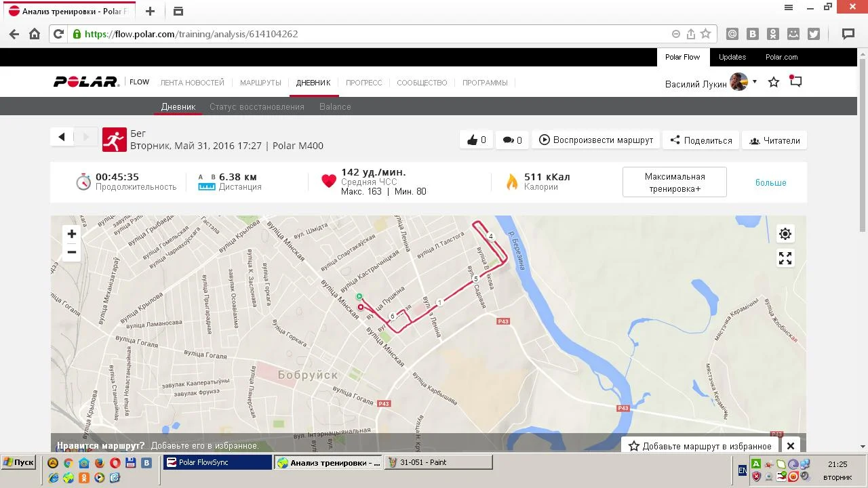Screen dimensions: 868x488
Task: Open the Маршруты menu item
Action: 260,83
